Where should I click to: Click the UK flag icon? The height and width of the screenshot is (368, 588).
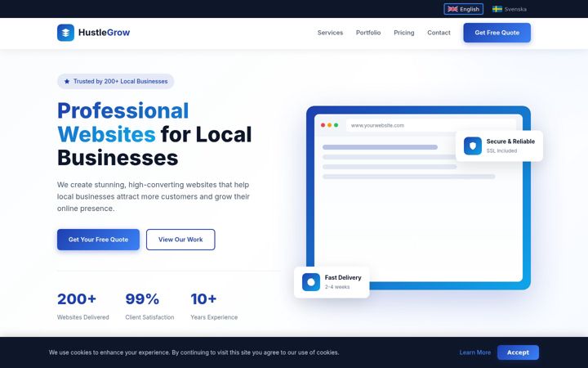pyautogui.click(x=452, y=9)
